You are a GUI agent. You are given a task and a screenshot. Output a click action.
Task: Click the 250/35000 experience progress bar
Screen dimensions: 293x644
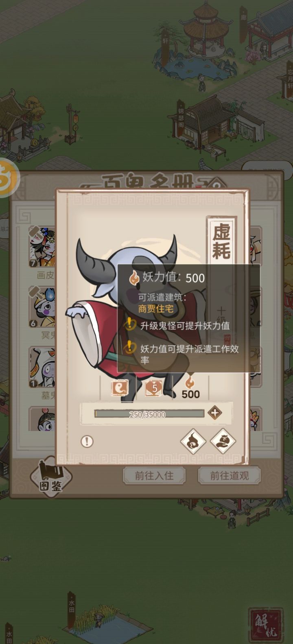tap(149, 414)
